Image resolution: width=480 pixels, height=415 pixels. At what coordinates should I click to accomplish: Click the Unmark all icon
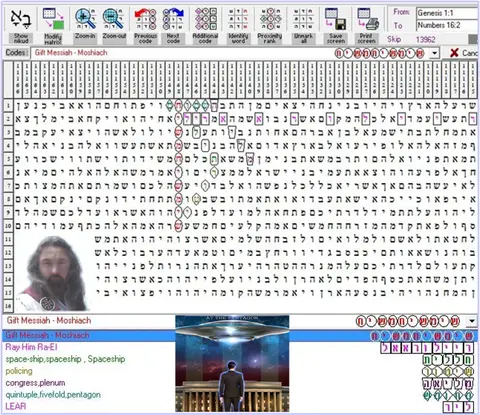coord(303,19)
